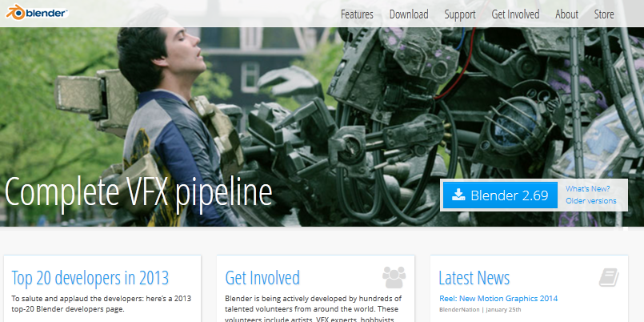Click the BlenderNation | January 25th byline
This screenshot has width=644, height=322.
point(480,310)
